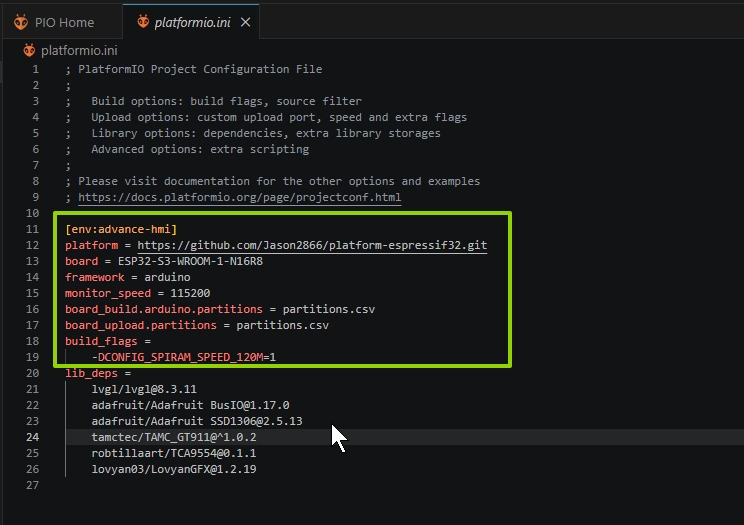This screenshot has height=525, width=744.
Task: Click board_upload.partitions key
Action: pyautogui.click(x=141, y=325)
